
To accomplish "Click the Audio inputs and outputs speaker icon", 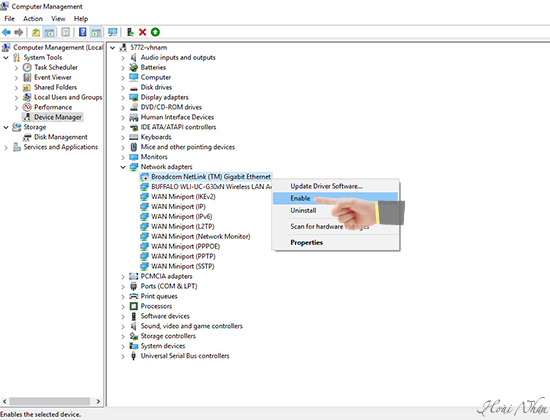I will click(x=133, y=58).
